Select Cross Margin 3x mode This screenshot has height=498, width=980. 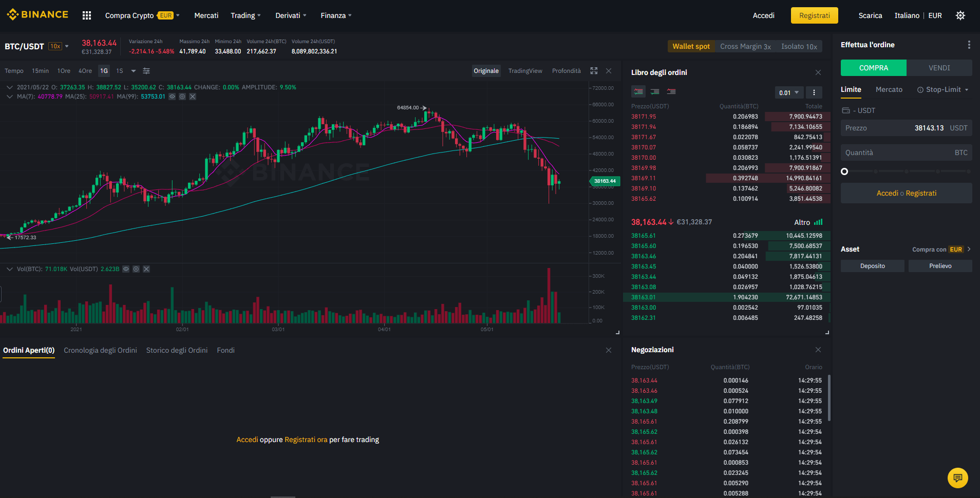745,46
